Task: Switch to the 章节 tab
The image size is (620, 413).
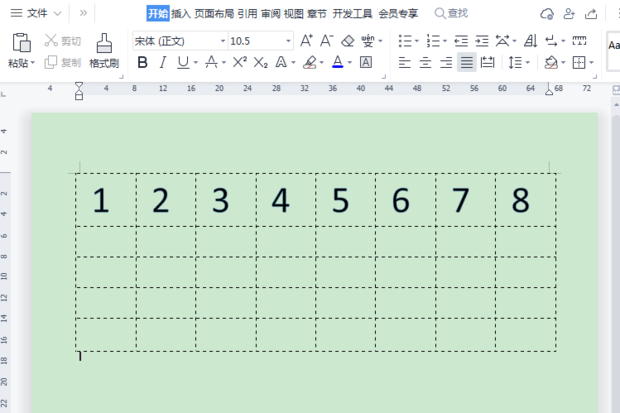Action: pos(317,14)
